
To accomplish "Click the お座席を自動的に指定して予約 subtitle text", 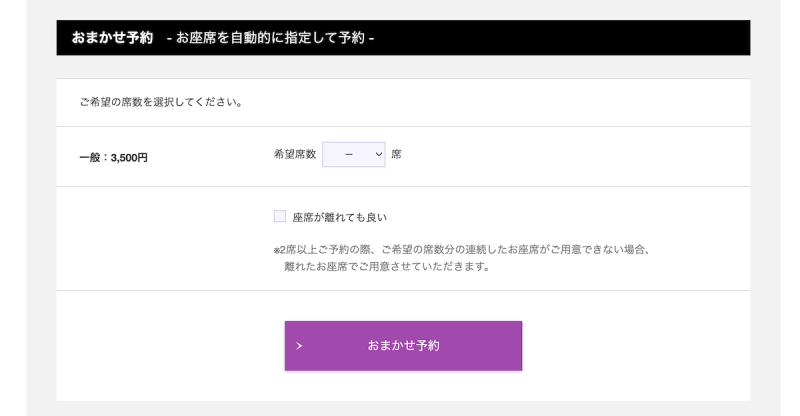I will pos(270,38).
